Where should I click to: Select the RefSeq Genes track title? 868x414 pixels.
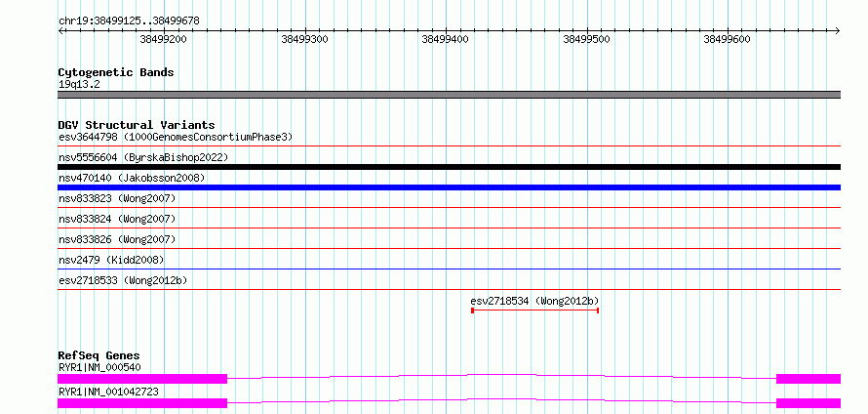point(99,355)
